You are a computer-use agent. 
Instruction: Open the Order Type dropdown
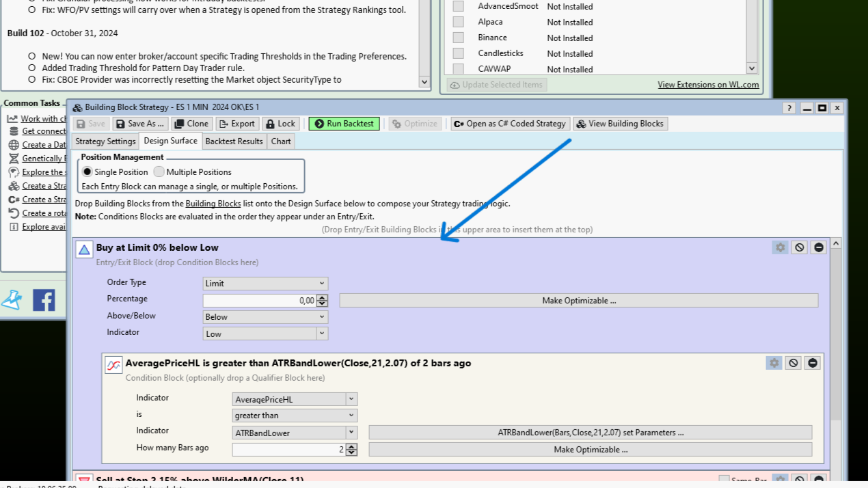(265, 284)
